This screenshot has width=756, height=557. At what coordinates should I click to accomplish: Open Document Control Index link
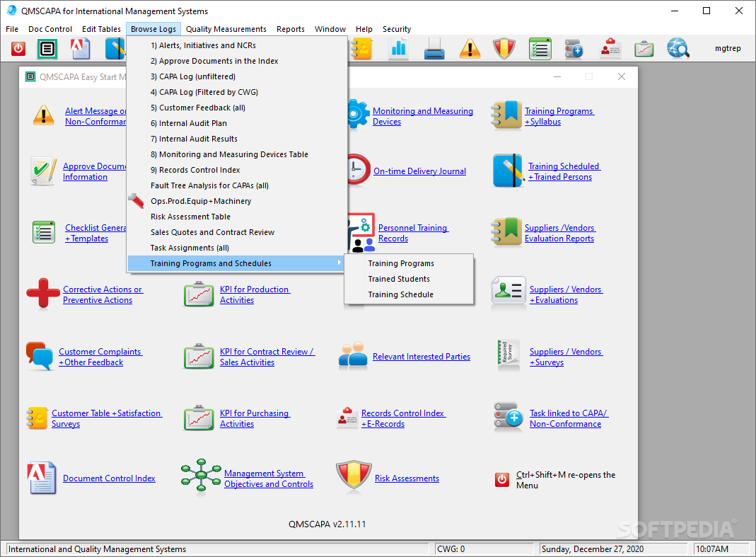coord(109,478)
